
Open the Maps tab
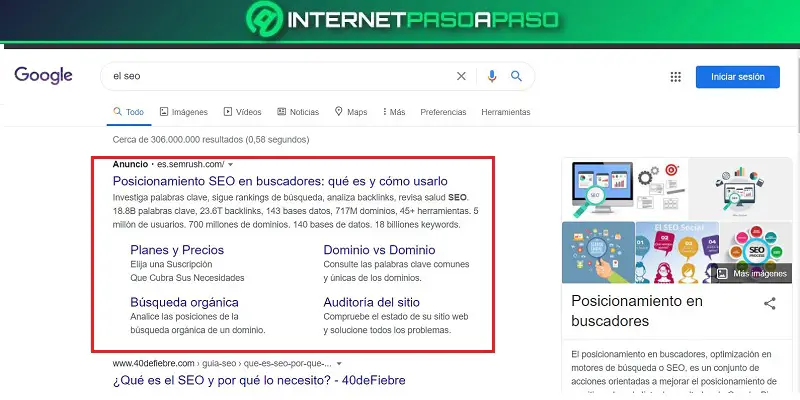(x=351, y=112)
